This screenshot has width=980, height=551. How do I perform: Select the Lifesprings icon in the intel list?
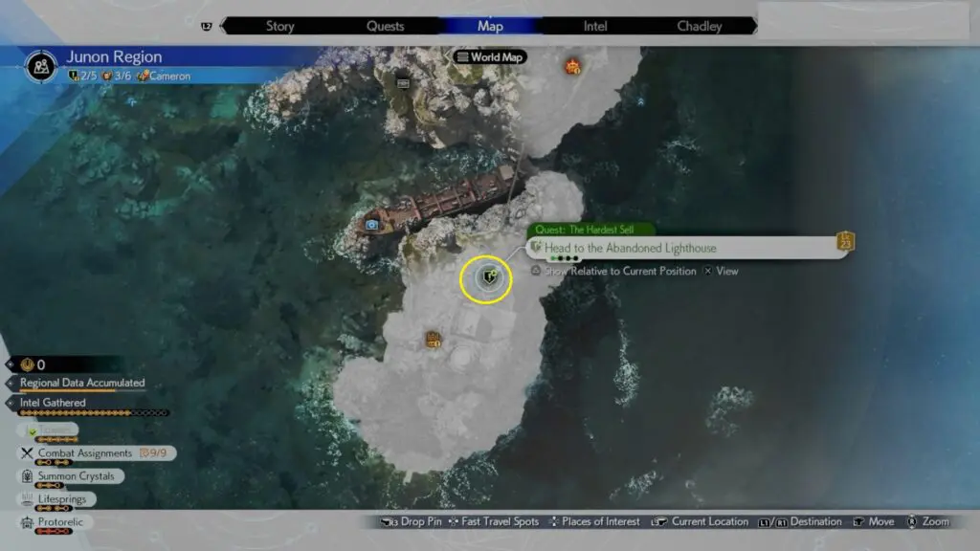tap(27, 499)
